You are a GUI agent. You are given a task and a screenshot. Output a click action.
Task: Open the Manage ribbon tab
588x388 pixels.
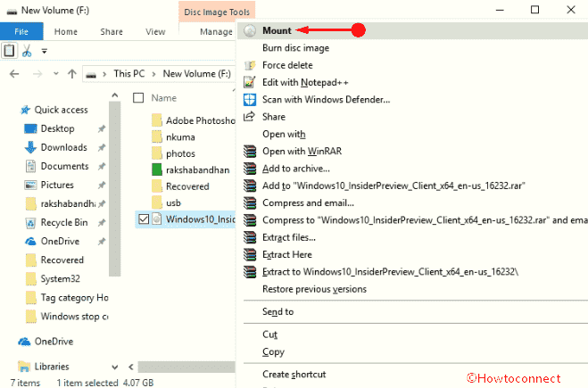216,31
